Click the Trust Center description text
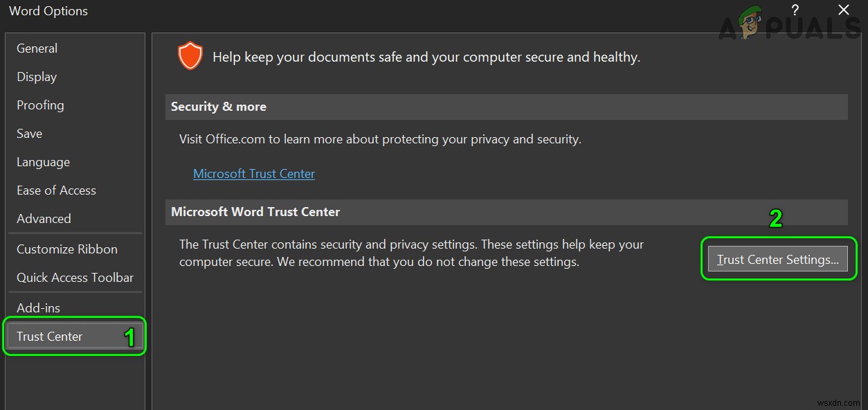This screenshot has height=410, width=868. click(x=411, y=253)
